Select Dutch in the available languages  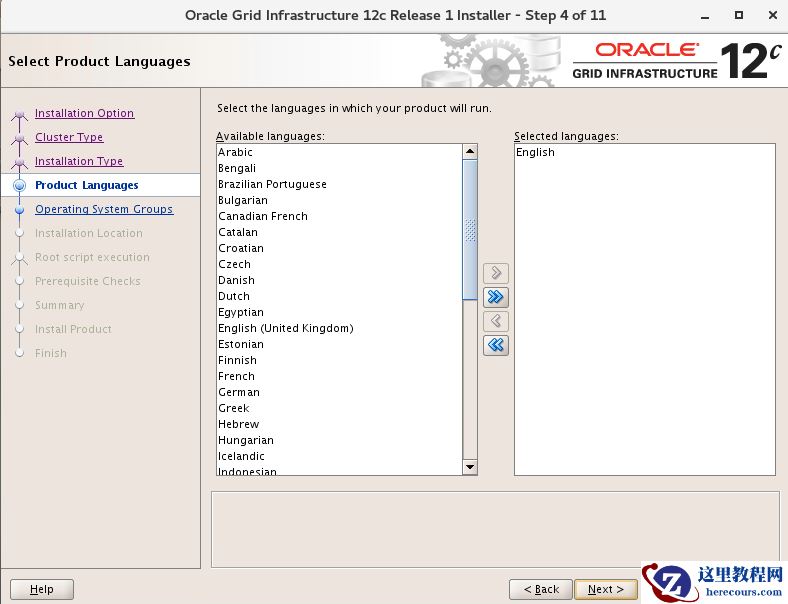[339, 296]
